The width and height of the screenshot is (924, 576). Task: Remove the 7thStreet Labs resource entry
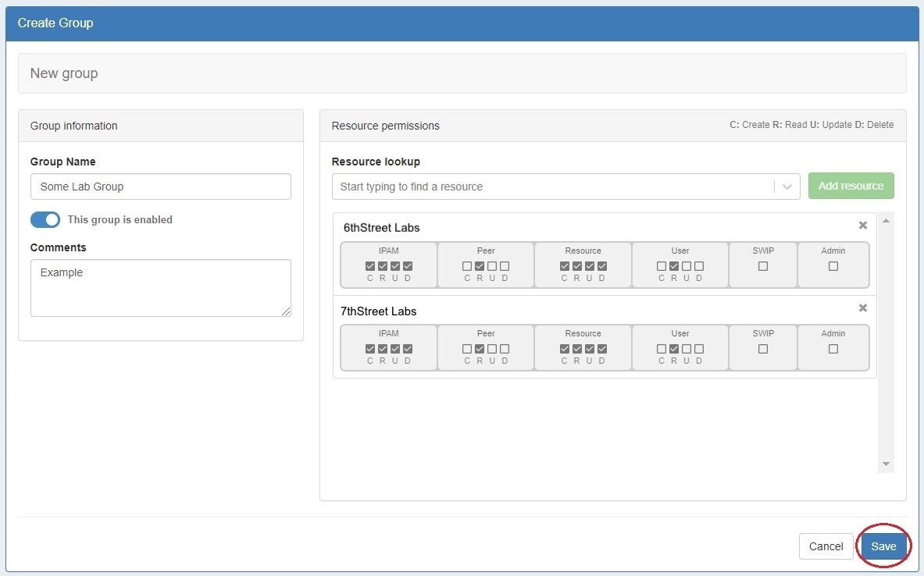click(x=862, y=308)
